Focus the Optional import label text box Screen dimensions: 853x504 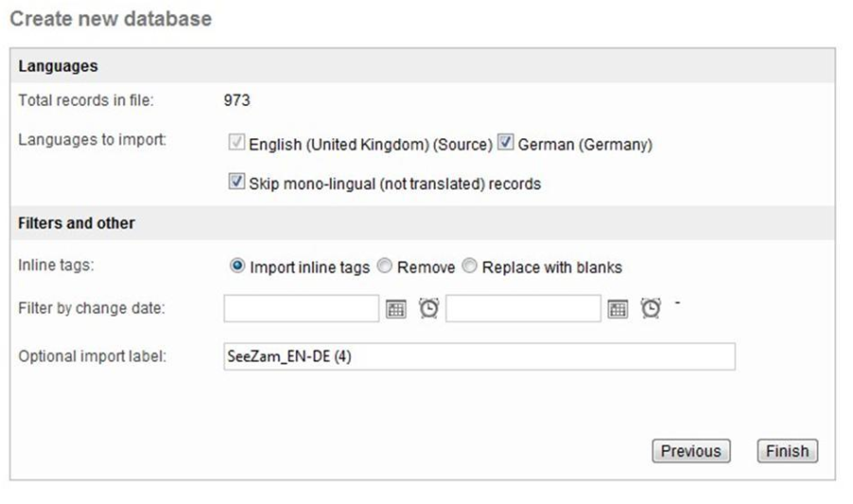(479, 357)
